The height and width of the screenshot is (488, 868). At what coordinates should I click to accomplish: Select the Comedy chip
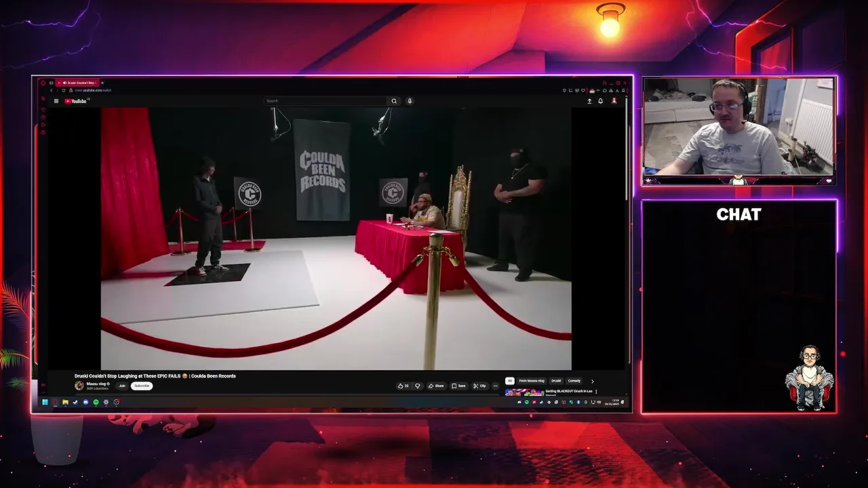tap(574, 381)
